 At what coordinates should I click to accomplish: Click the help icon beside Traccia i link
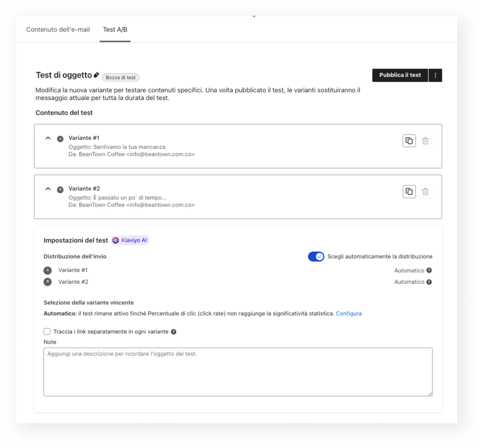[173, 332]
